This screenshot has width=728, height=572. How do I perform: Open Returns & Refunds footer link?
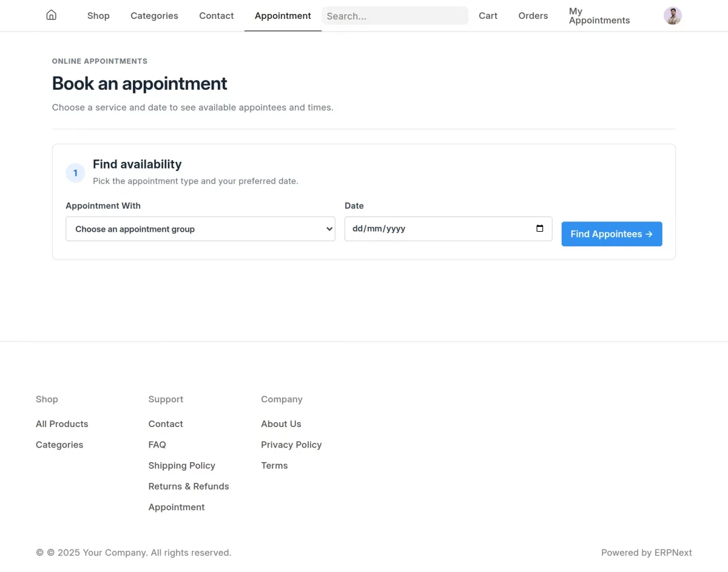click(189, 486)
